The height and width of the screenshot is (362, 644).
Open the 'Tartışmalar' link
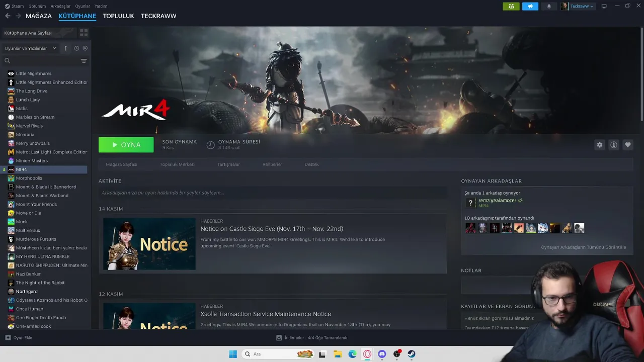[x=228, y=164]
